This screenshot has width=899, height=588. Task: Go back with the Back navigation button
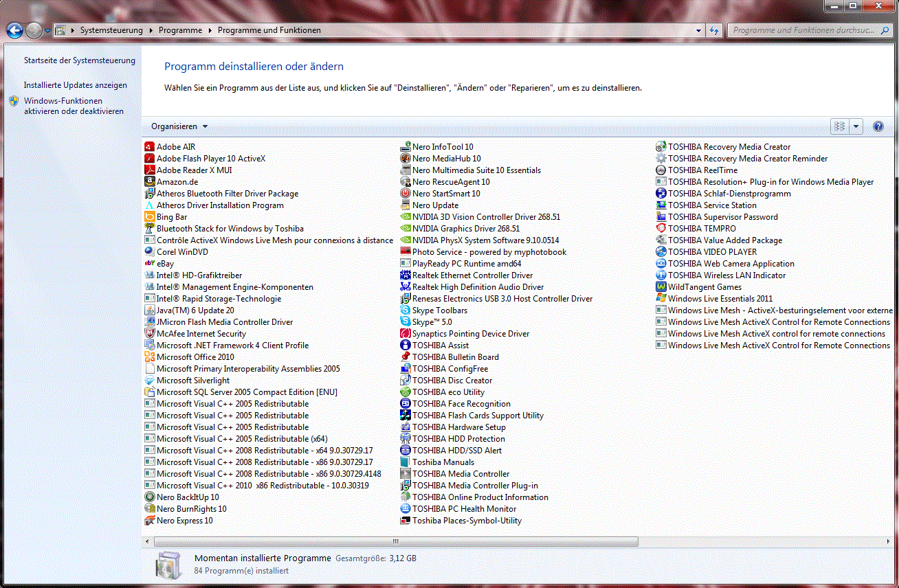(x=14, y=30)
